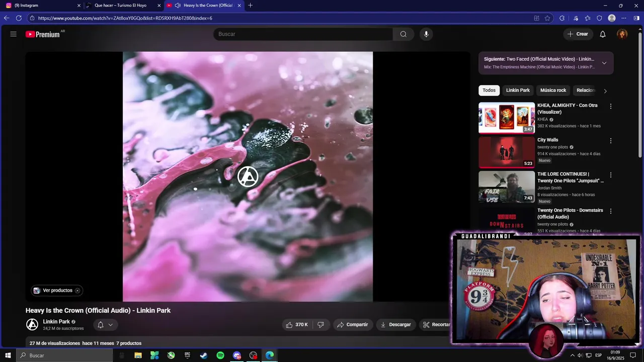Open File Explorer from taskbar
This screenshot has width=644, height=362.
[x=138, y=355]
